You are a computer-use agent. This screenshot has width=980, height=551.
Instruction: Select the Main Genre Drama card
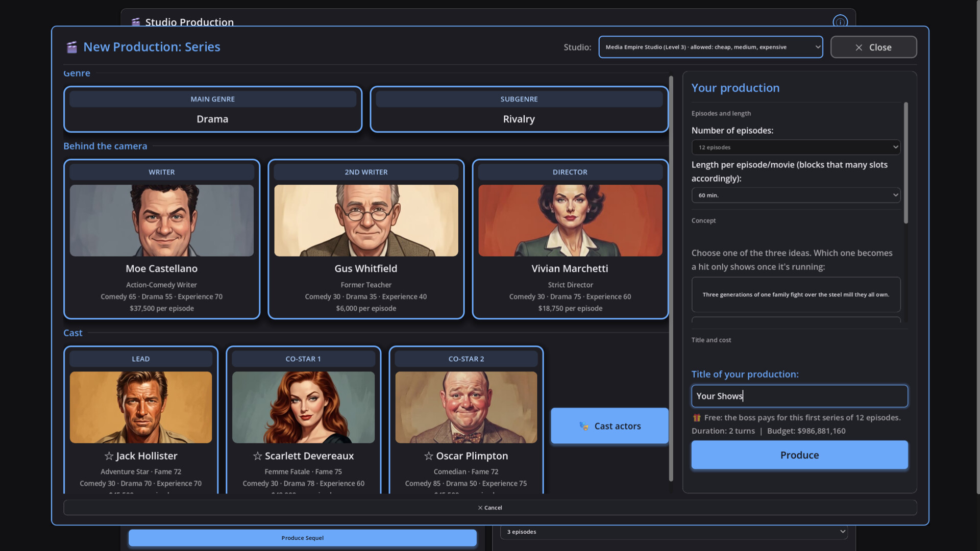coord(213,109)
